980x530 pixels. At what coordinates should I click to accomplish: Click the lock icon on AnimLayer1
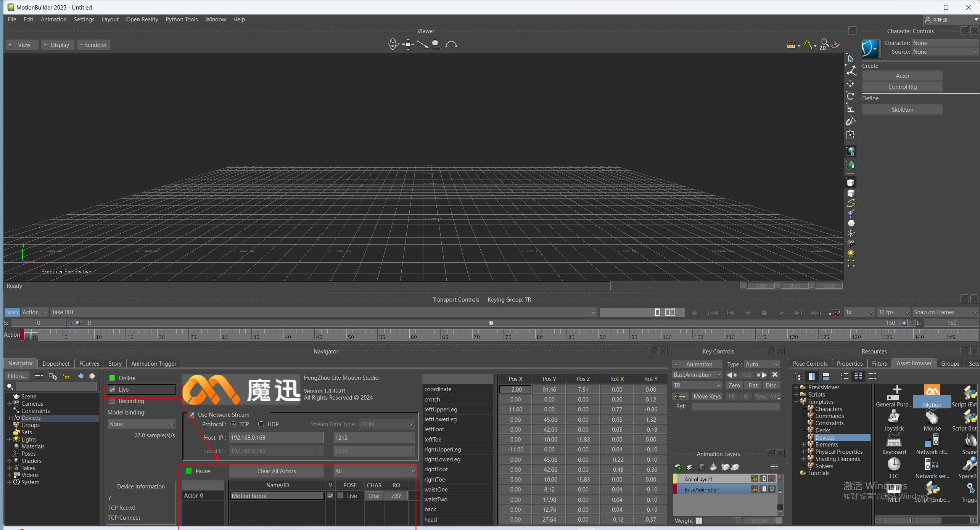pyautogui.click(x=754, y=479)
